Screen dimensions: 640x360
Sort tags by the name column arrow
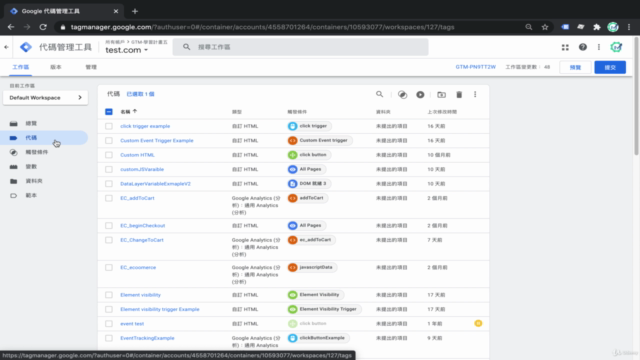click(135, 111)
